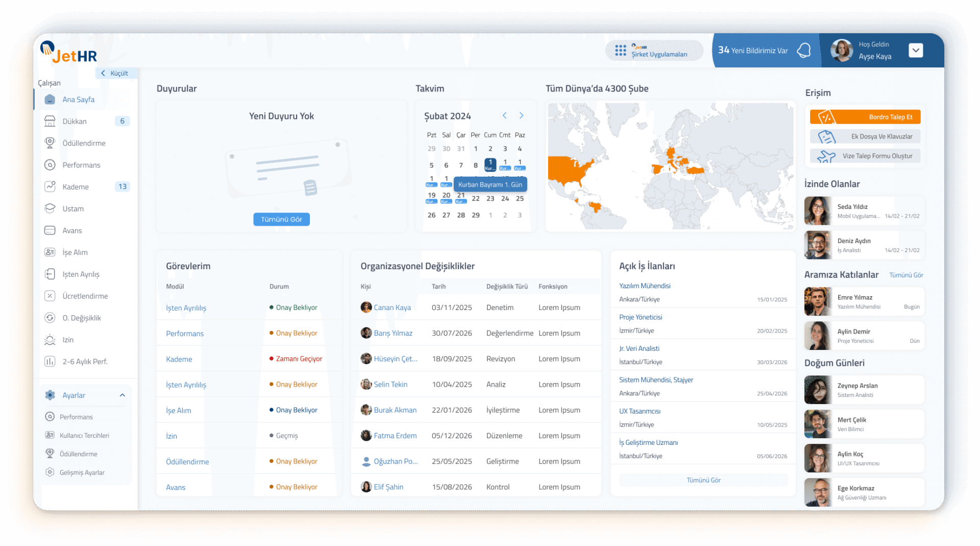This screenshot has height=546, width=980.
Task: Open the Şirket Uygulamaları grid icon
Action: tap(620, 50)
